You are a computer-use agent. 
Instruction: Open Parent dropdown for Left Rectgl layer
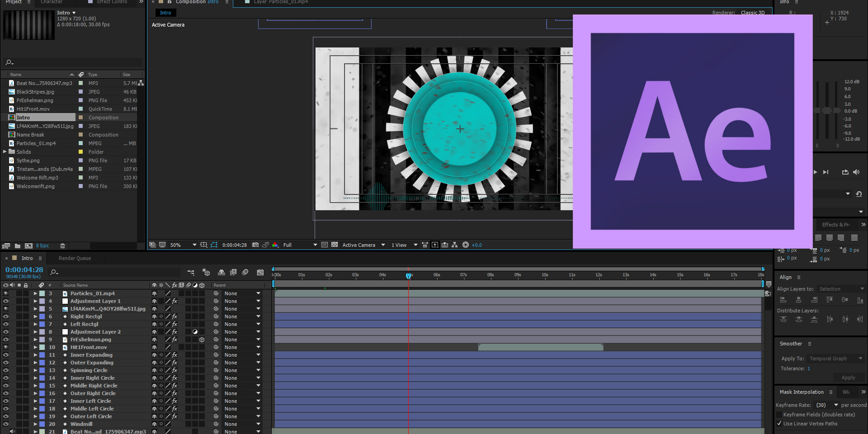pos(243,324)
